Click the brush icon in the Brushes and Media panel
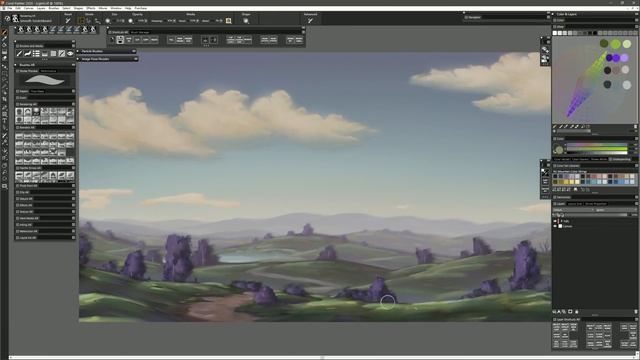 coord(19,53)
